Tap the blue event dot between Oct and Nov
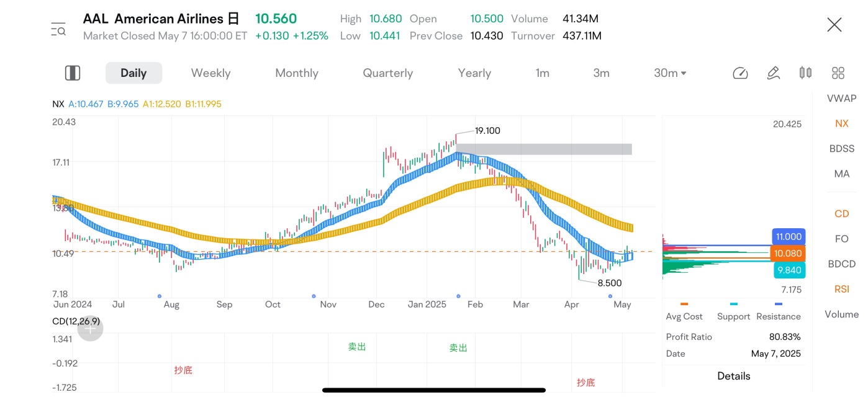 coord(313,296)
